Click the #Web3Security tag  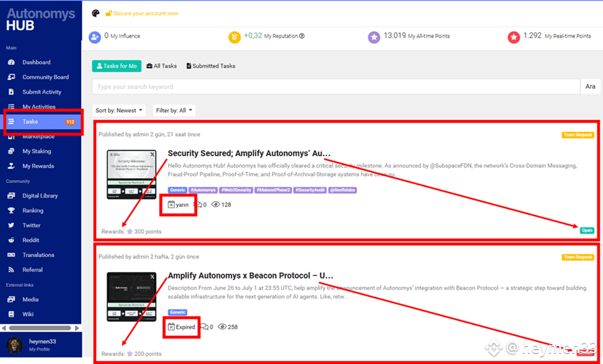(236, 190)
